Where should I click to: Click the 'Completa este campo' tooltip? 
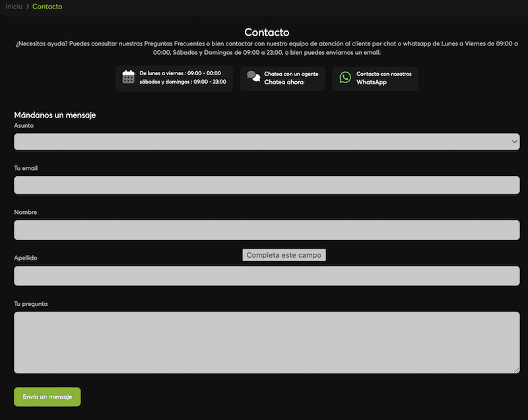(284, 255)
